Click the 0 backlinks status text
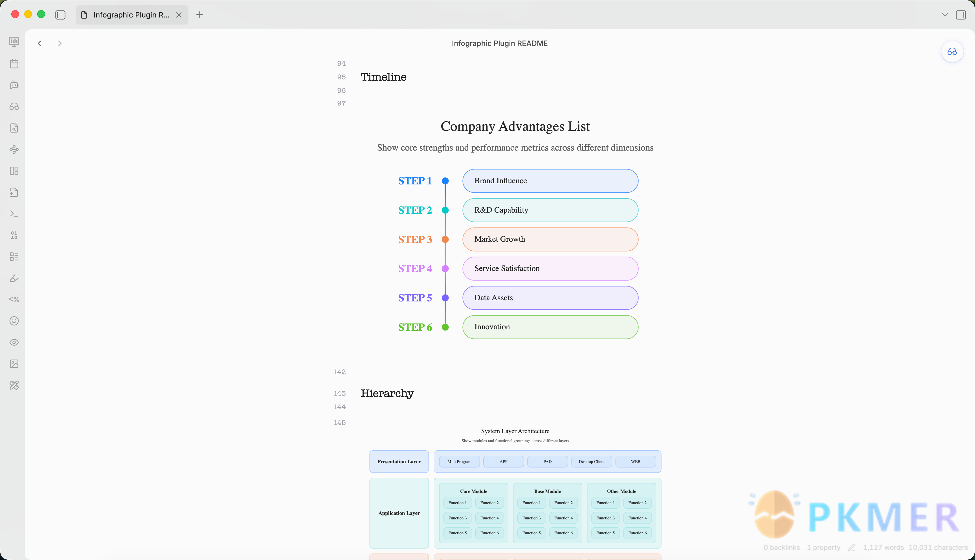 tap(781, 547)
